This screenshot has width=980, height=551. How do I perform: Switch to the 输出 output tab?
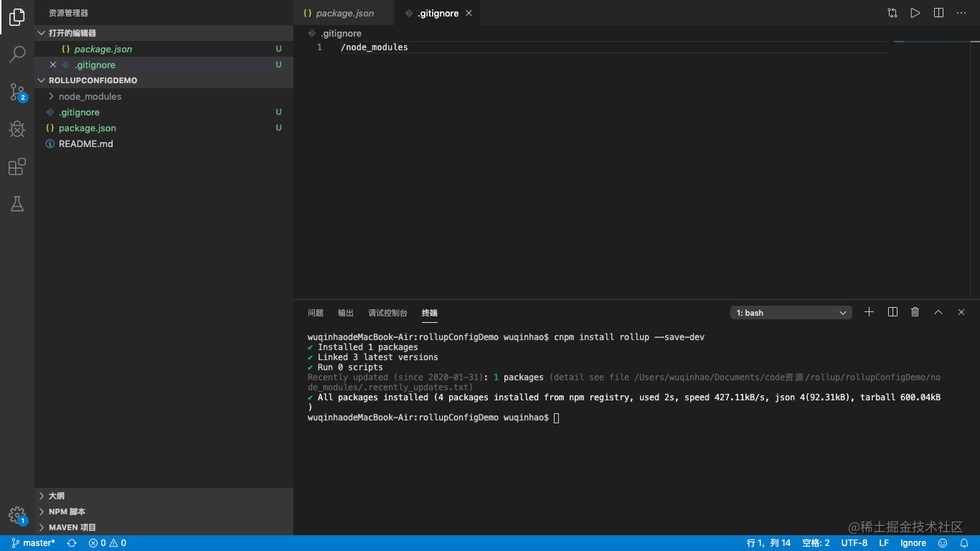(x=346, y=313)
